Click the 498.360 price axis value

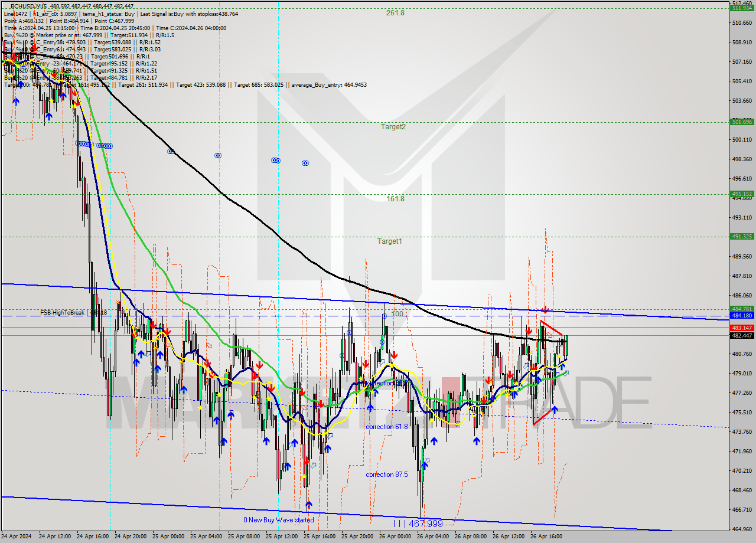point(742,159)
